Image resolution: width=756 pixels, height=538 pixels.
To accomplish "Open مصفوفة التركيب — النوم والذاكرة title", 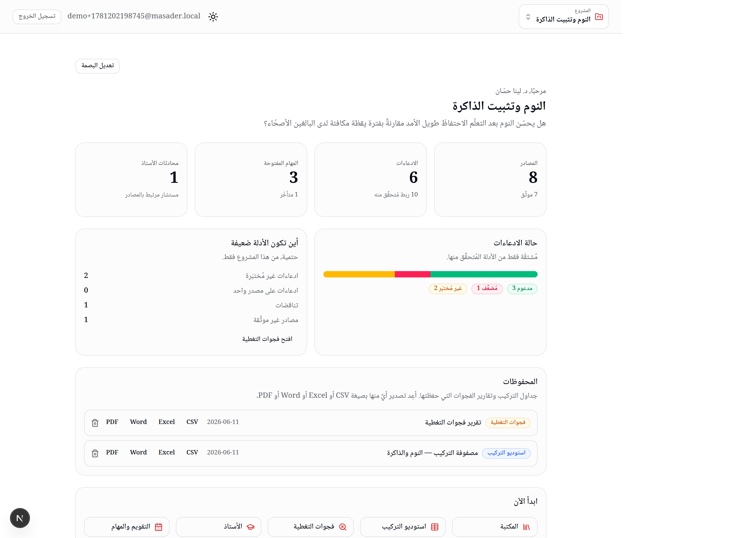I will point(432,453).
